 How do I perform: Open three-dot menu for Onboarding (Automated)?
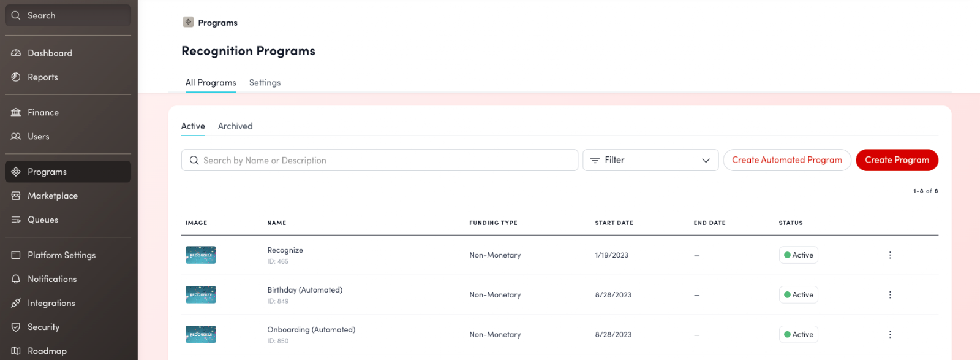point(890,335)
